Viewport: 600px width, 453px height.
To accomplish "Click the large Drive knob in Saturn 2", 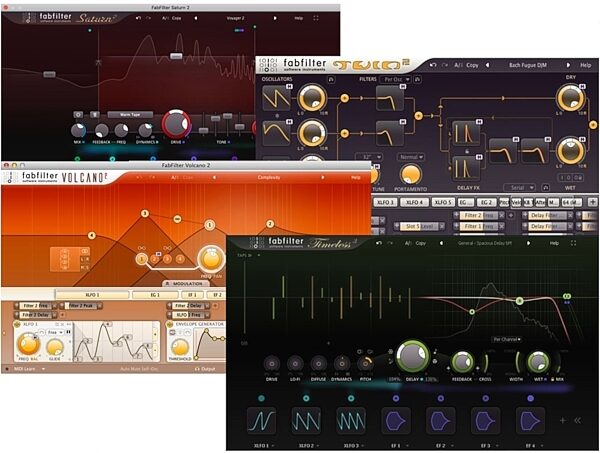I will 176,124.
